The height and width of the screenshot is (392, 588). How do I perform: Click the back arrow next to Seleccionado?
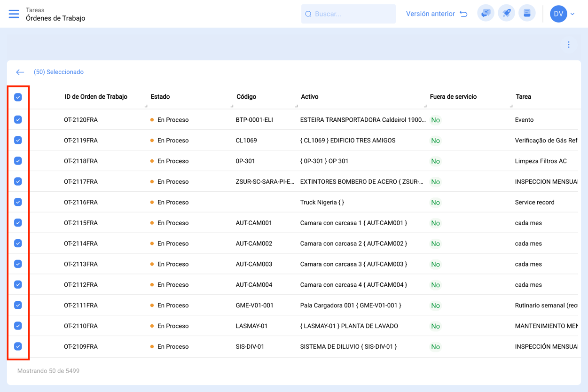pos(20,72)
